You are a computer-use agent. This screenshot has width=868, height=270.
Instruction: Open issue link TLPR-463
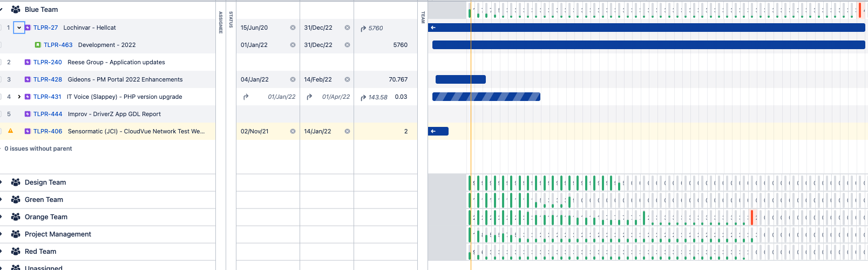tap(58, 45)
